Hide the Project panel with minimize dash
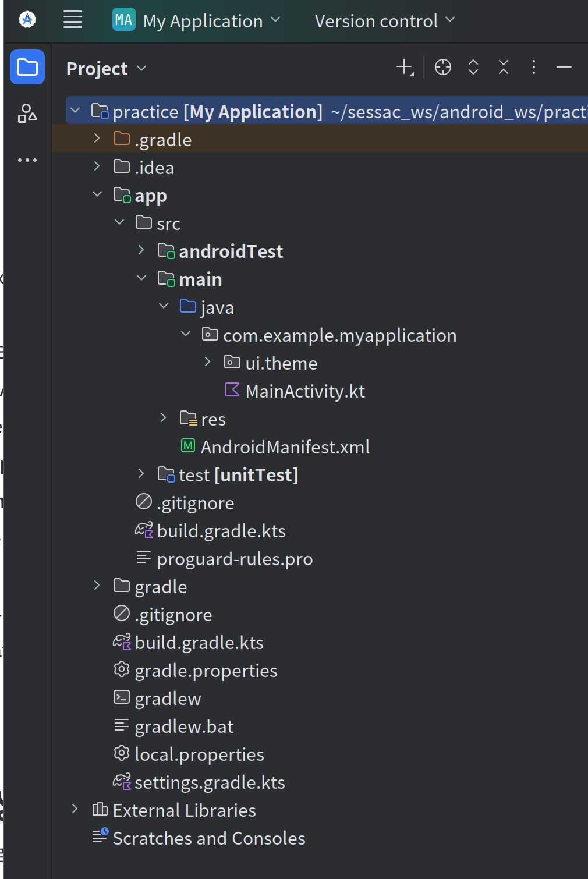Screen dimensions: 588x879 point(564,68)
